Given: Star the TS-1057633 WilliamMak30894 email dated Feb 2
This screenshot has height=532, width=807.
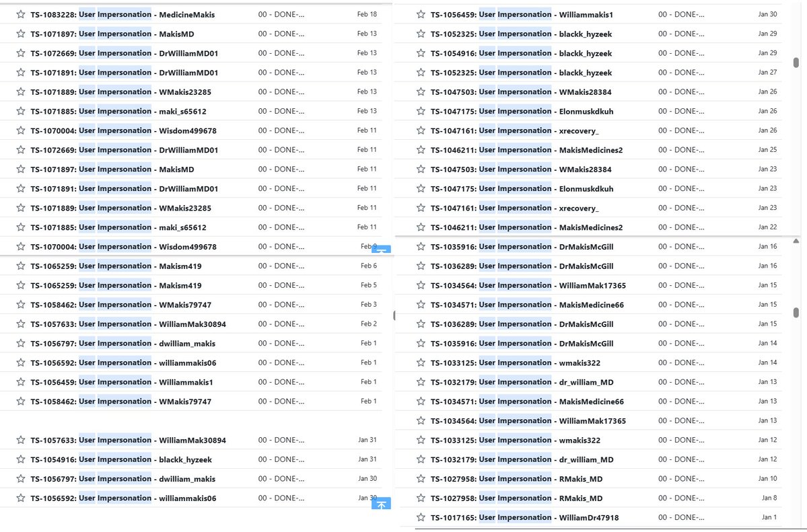Looking at the screenshot, I should coord(21,324).
